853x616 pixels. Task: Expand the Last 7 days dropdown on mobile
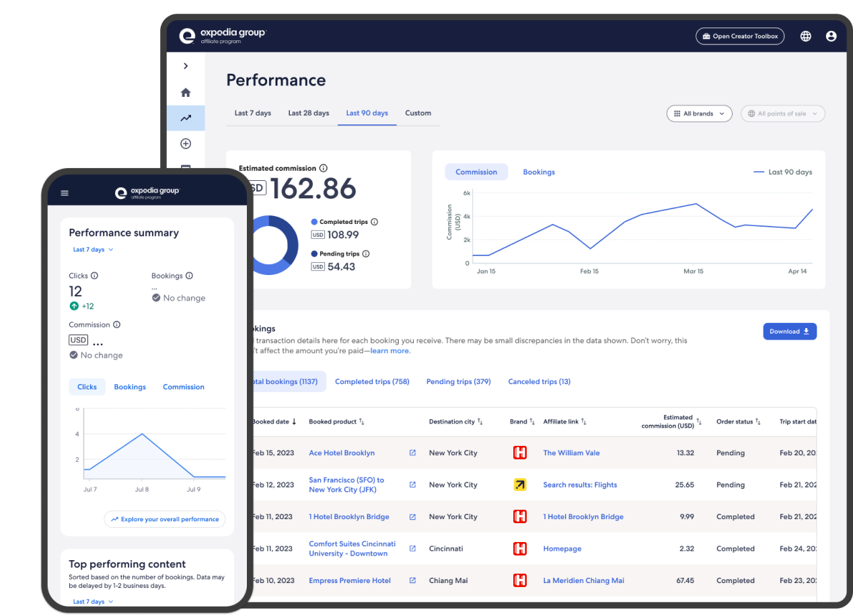coord(92,249)
